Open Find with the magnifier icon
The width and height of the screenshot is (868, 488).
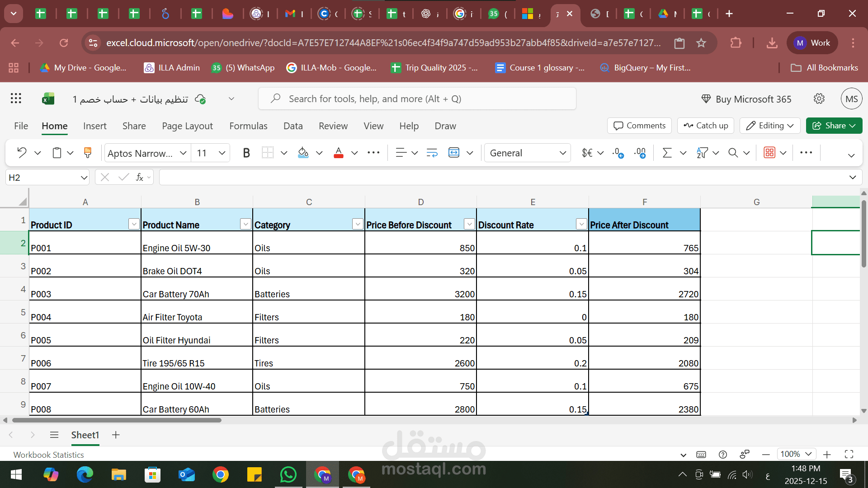click(733, 153)
